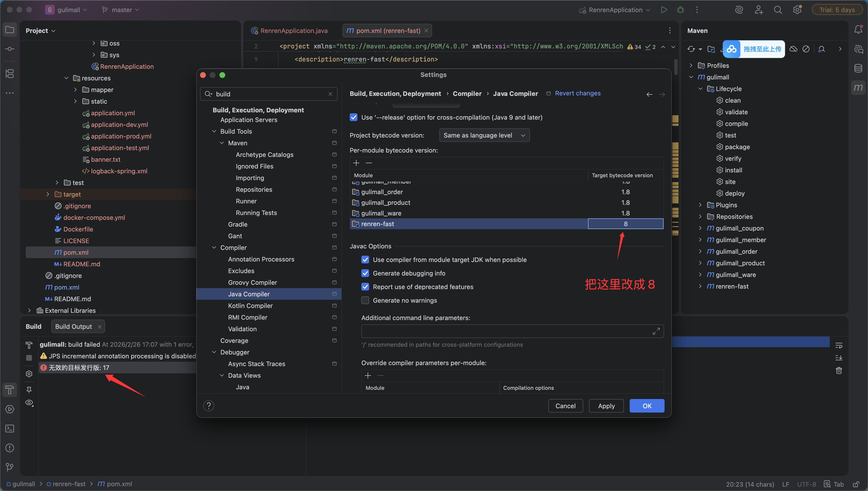This screenshot has width=868, height=491.
Task: Open Annotation Processors settings page
Action: pos(261,259)
